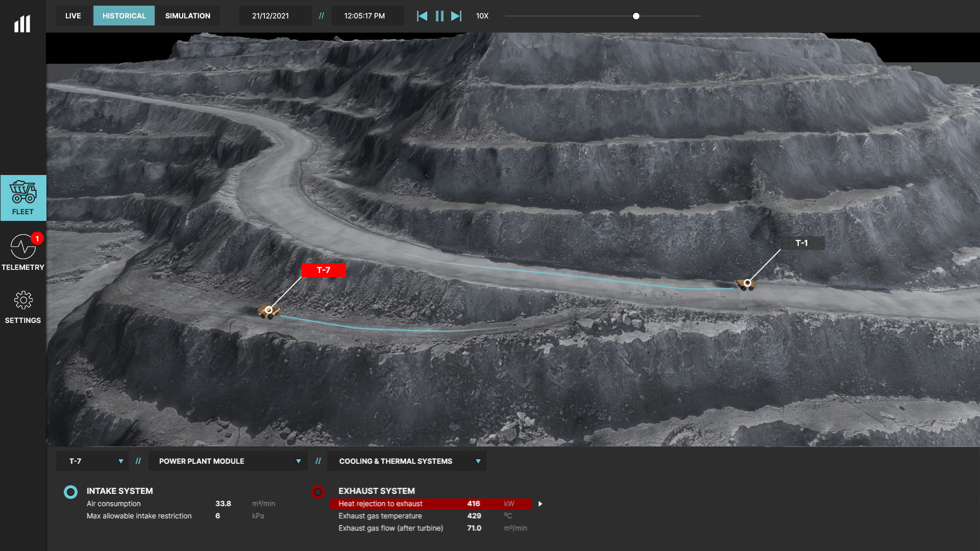Select the T-7 truck marker on map
The height and width of the screenshot is (551, 980).
[268, 310]
